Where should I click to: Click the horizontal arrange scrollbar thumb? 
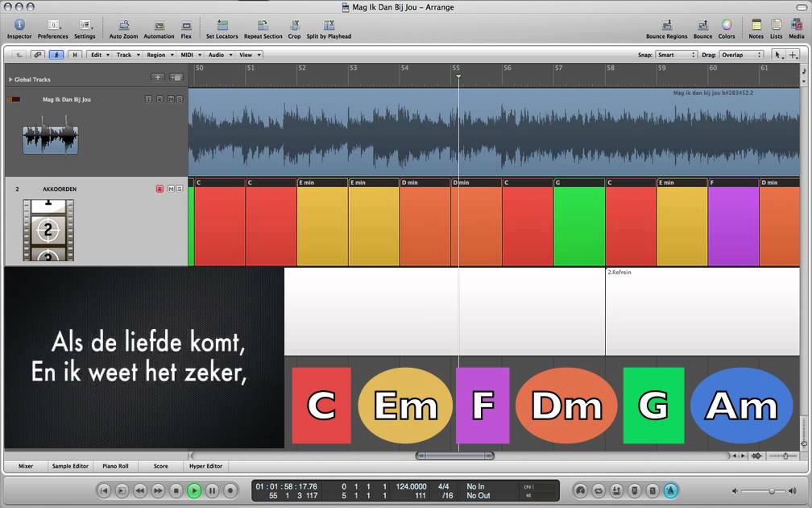point(454,456)
